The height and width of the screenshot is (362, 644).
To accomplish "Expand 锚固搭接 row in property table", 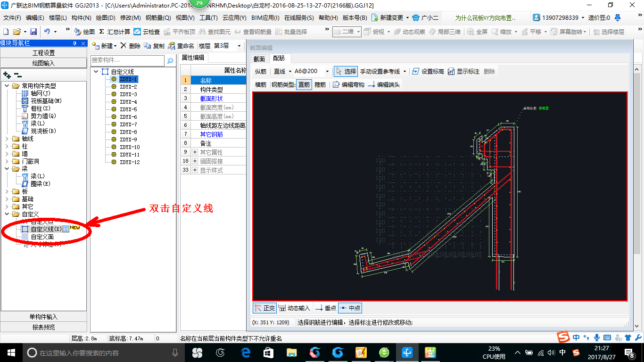I will coord(195,161).
